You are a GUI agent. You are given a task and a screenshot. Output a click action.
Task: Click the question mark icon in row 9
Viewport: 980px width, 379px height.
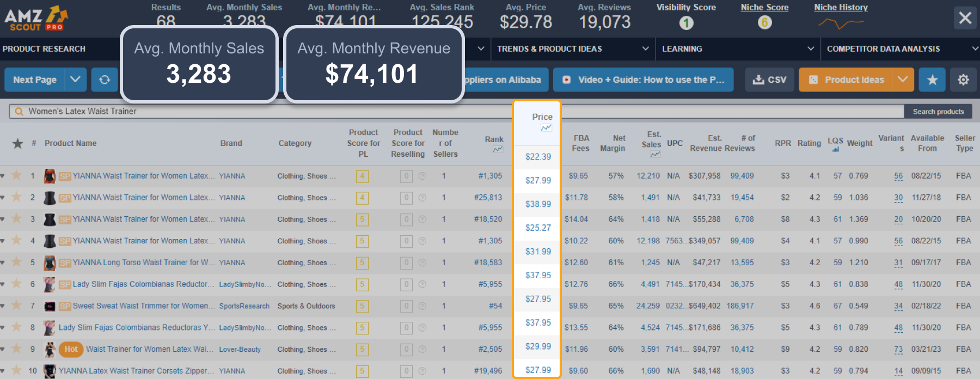click(422, 349)
